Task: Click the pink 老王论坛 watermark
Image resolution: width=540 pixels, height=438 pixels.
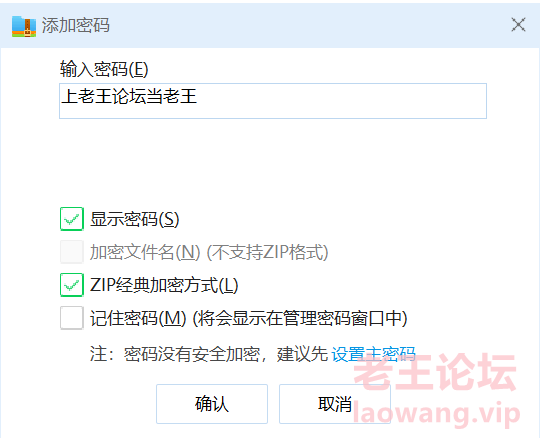Action: pos(435,372)
